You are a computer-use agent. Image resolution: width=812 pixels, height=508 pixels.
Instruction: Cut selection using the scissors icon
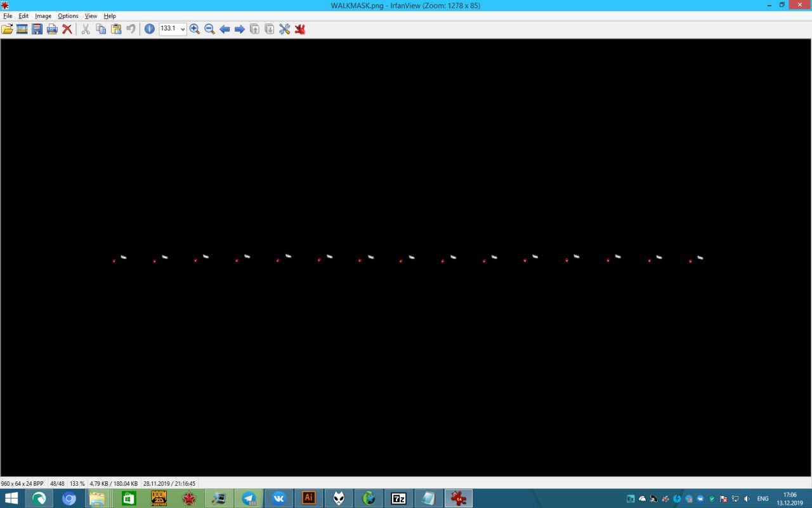[86, 29]
